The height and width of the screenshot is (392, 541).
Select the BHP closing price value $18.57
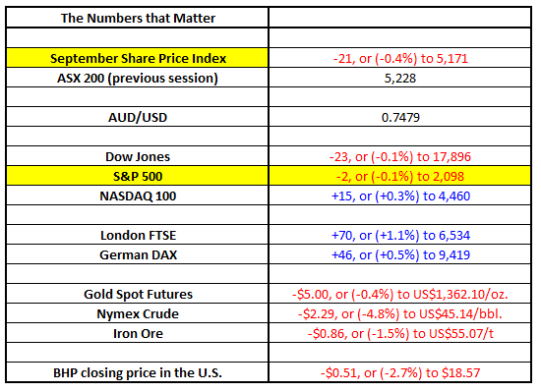tap(400, 372)
